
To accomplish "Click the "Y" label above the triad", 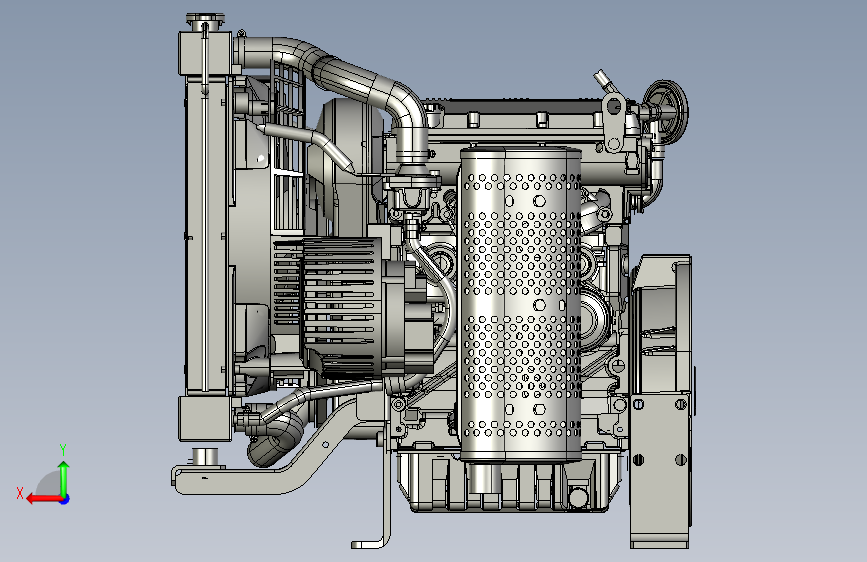I will (x=63, y=450).
